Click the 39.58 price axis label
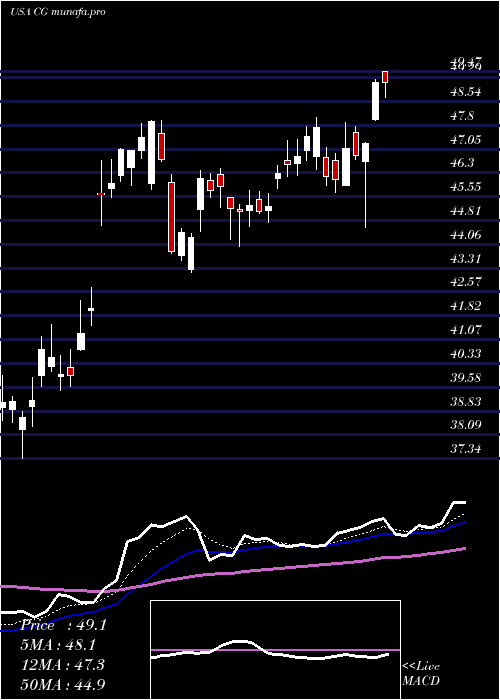This screenshot has width=500, height=700. [x=466, y=378]
